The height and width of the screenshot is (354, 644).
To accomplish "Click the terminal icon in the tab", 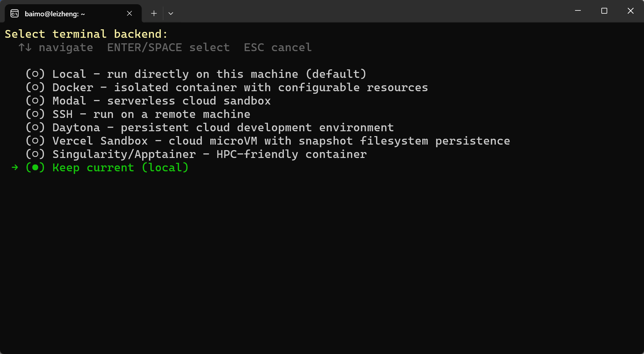I will click(15, 14).
